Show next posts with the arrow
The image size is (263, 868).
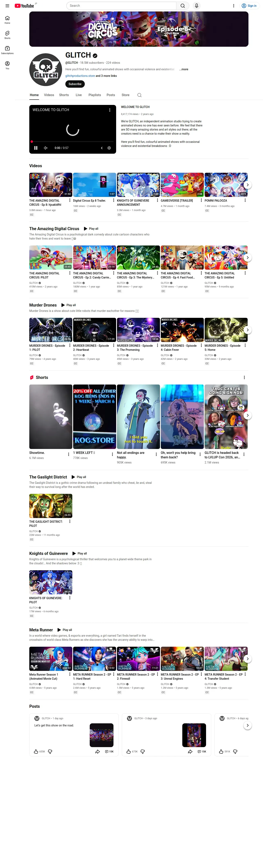tap(247, 725)
